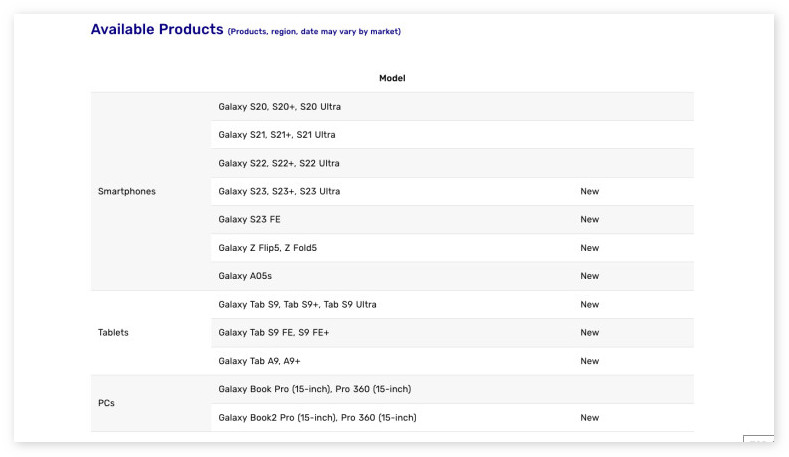Select the Tablets category cell
The height and width of the screenshot is (457, 789).
pos(113,333)
